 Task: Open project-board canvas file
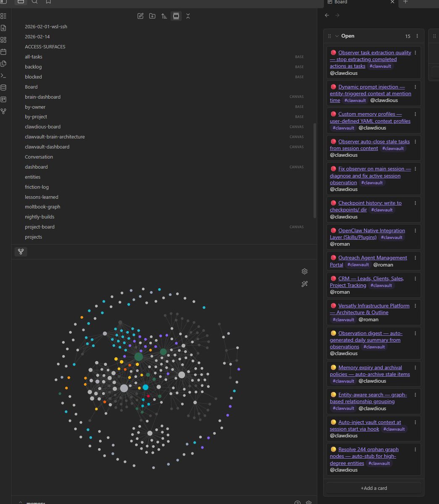click(x=39, y=227)
